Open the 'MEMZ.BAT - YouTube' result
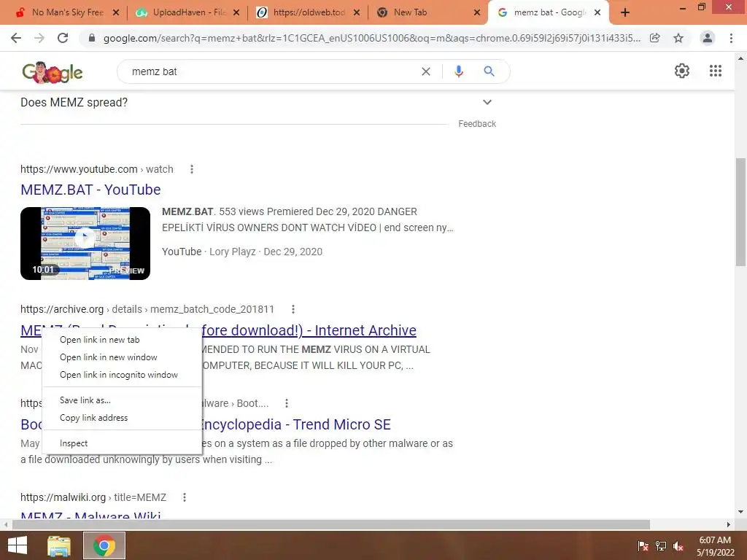This screenshot has height=560, width=747. click(90, 190)
